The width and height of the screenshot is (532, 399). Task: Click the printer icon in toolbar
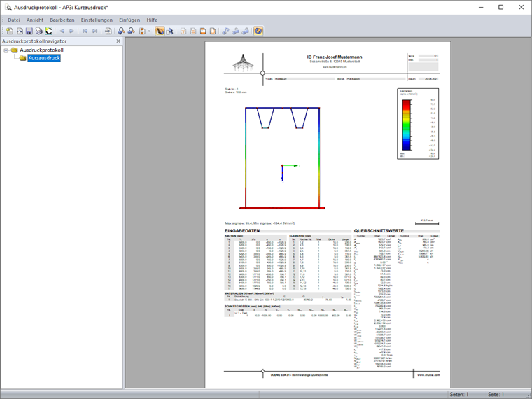pos(39,31)
